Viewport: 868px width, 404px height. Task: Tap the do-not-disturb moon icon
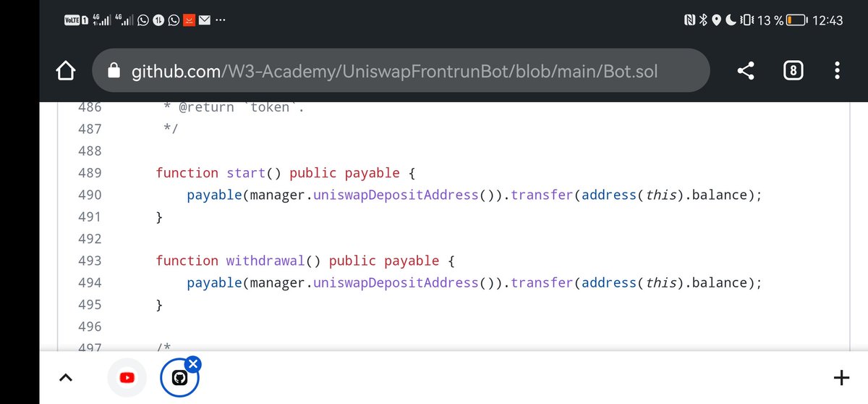[729, 21]
